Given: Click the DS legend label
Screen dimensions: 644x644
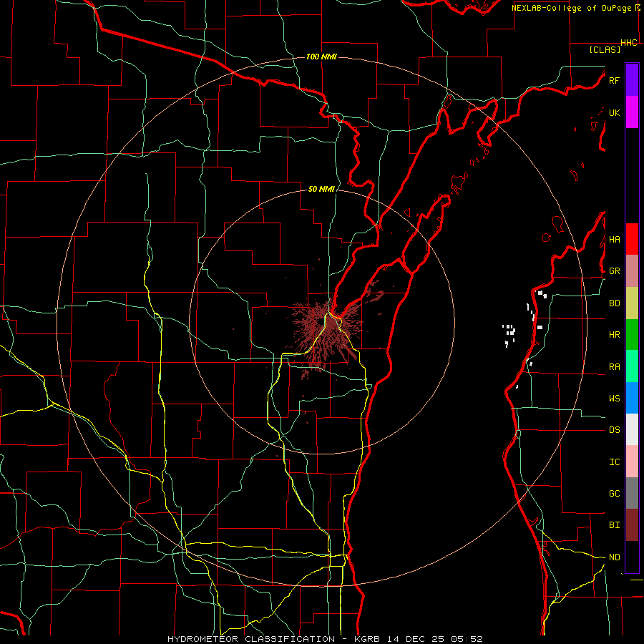Looking at the screenshot, I should pyautogui.click(x=614, y=429).
